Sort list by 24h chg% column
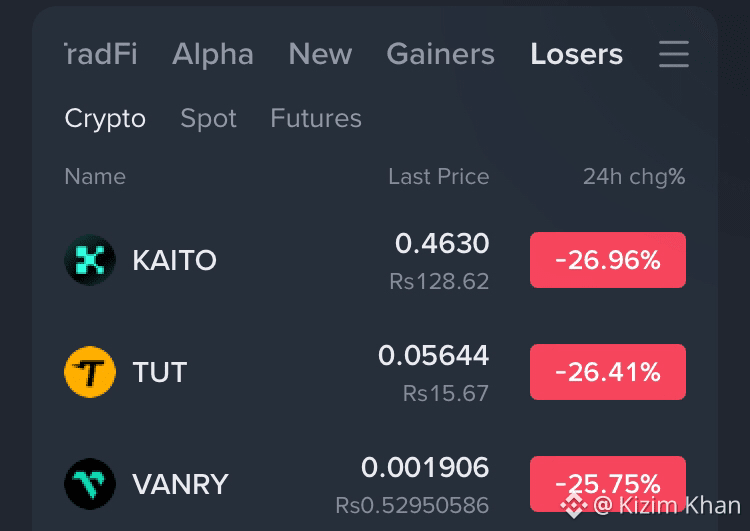 click(x=634, y=177)
